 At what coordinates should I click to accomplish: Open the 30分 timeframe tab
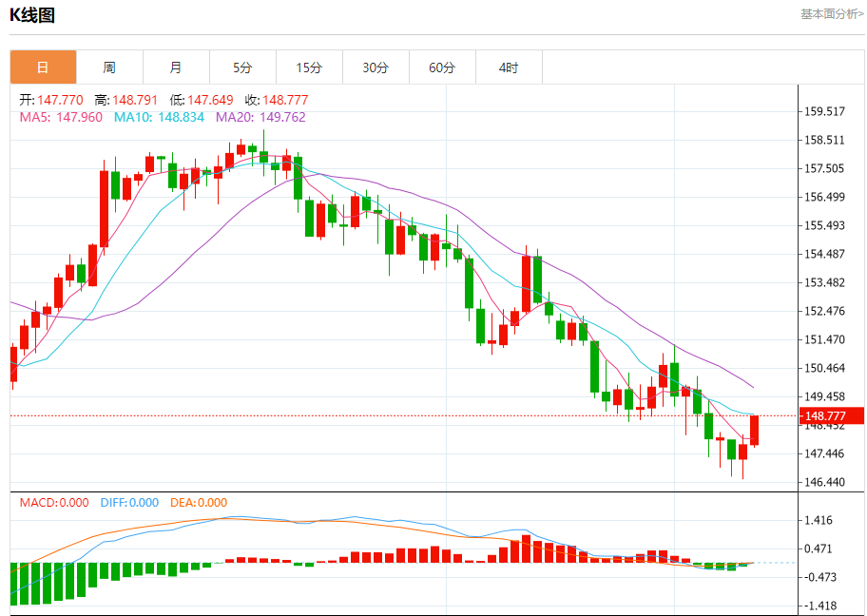tap(376, 67)
